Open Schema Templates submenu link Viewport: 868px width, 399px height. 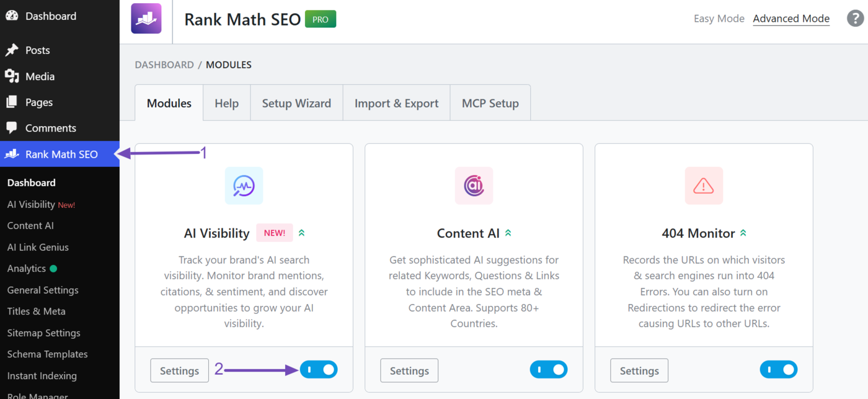tap(47, 354)
